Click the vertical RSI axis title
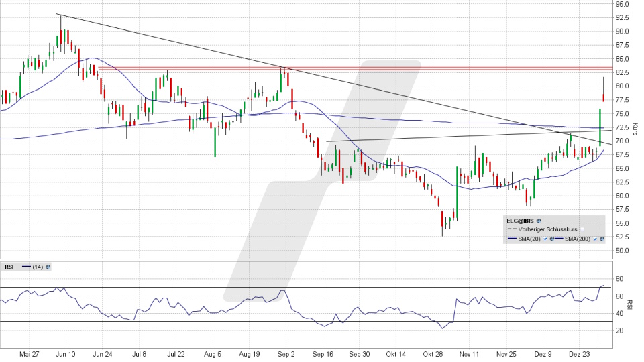Image resolution: width=644 pixels, height=362 pixels. (x=630, y=304)
